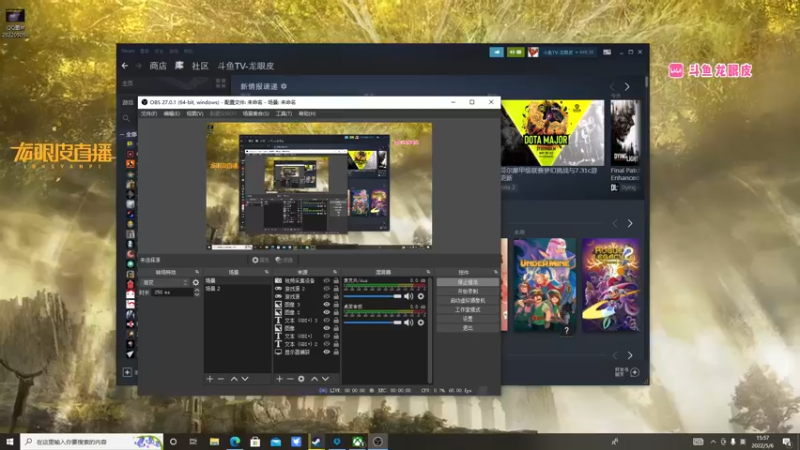The image size is (800, 450).
Task: Click Windows taskbar search box
Action: pos(92,442)
